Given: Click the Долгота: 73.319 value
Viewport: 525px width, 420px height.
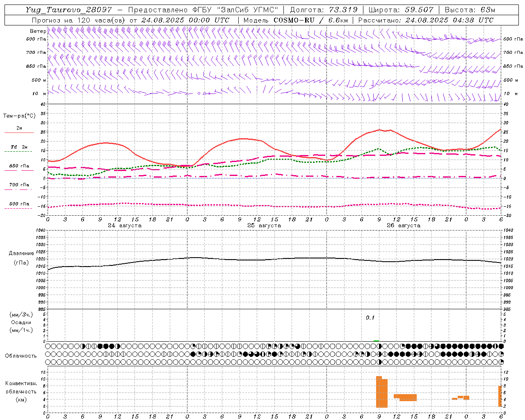Looking at the screenshot, I should (324, 10).
